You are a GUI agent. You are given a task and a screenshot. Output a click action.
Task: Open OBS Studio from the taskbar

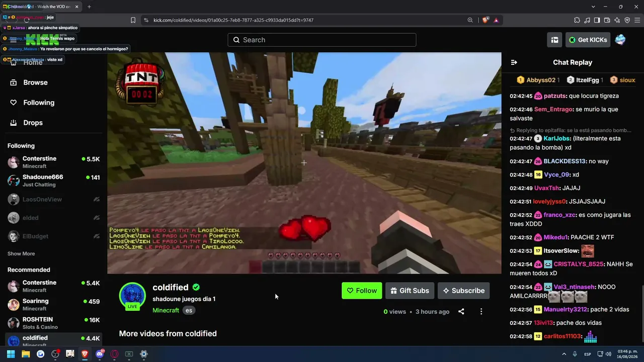(x=55, y=354)
